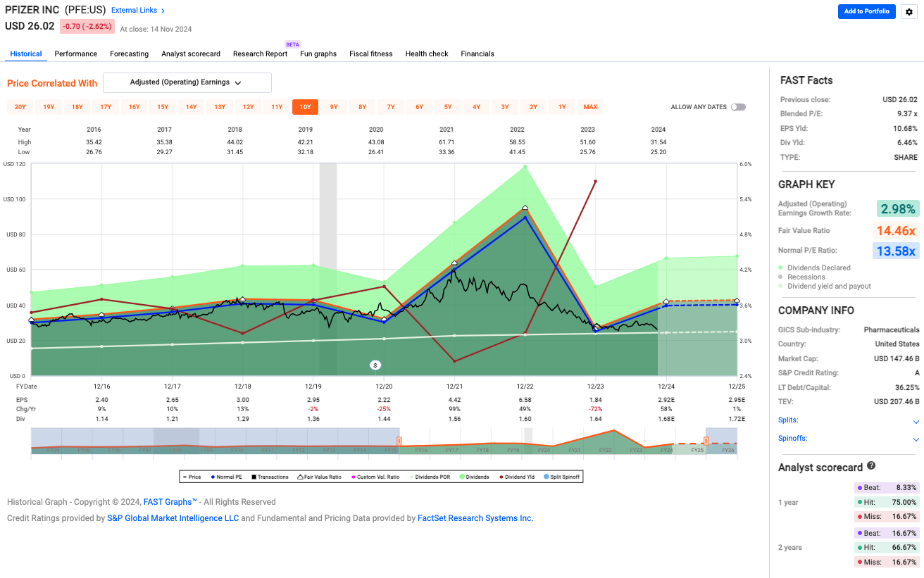Image resolution: width=924 pixels, height=578 pixels.
Task: Toggle Dividend Yld series in legend
Action: click(x=517, y=477)
